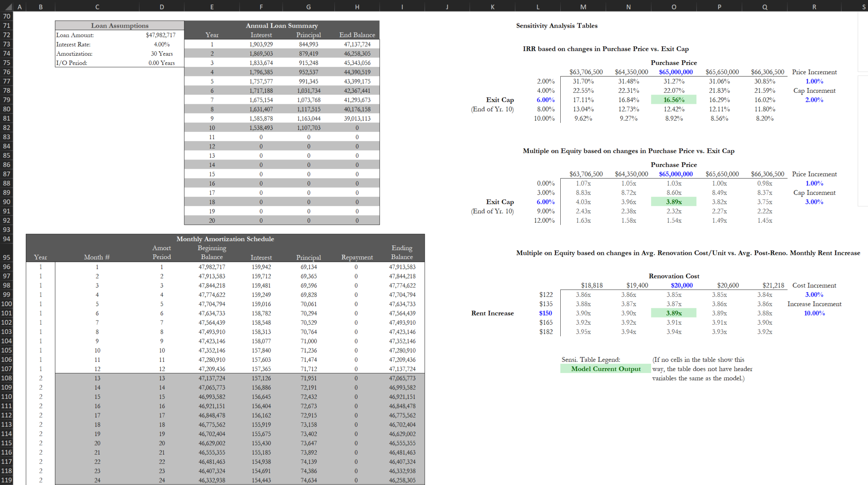Select renovation cost $21,218 header
The width and height of the screenshot is (868, 485).
coord(773,286)
